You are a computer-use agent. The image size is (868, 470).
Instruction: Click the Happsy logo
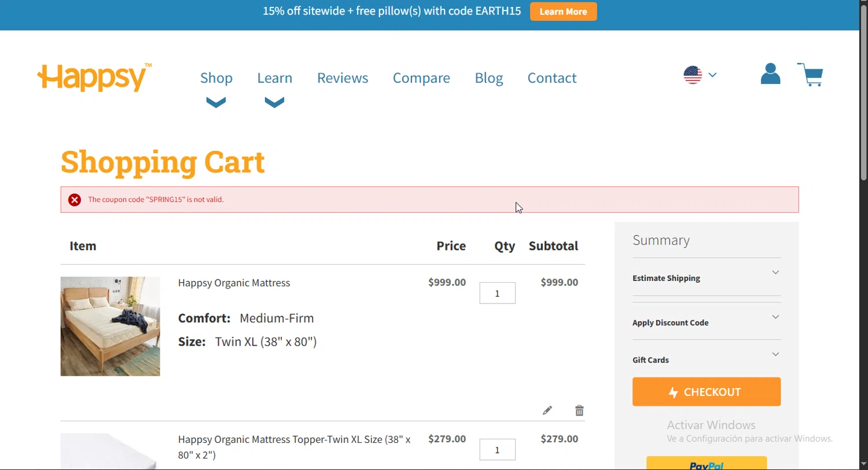[95, 77]
